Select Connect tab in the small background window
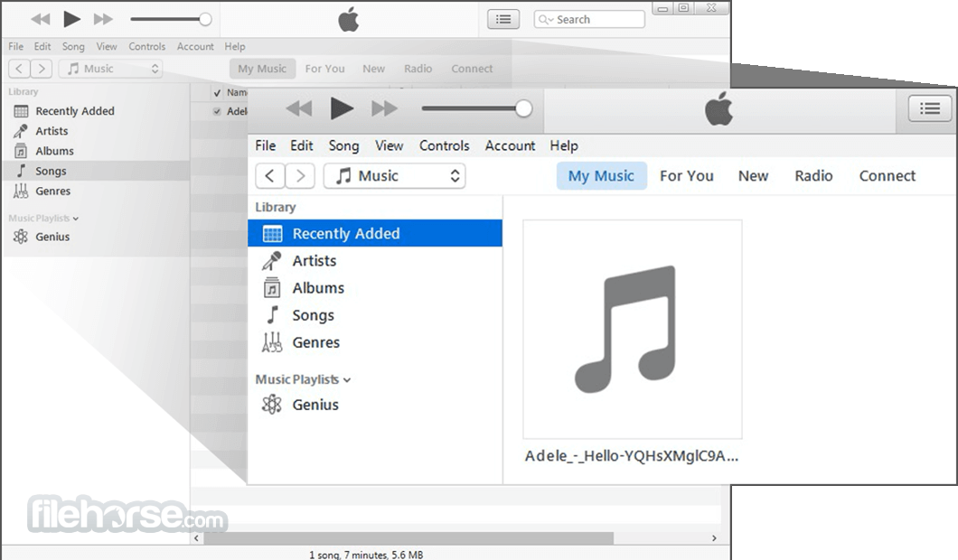958x560 pixels. click(472, 69)
